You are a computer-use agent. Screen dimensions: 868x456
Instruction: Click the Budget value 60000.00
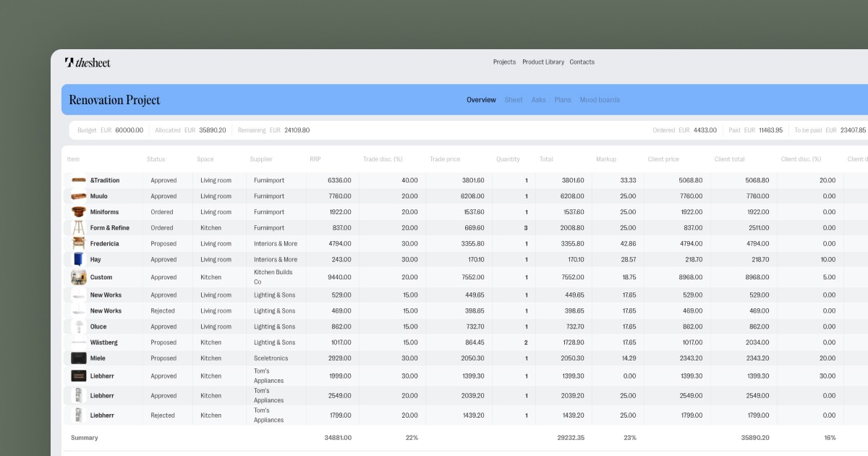(129, 130)
